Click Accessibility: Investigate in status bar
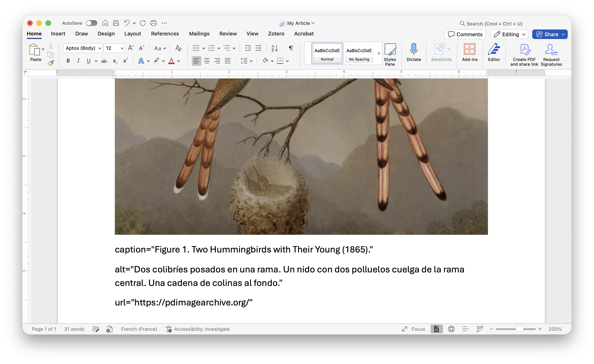The width and height of the screenshot is (594, 364). point(198,329)
